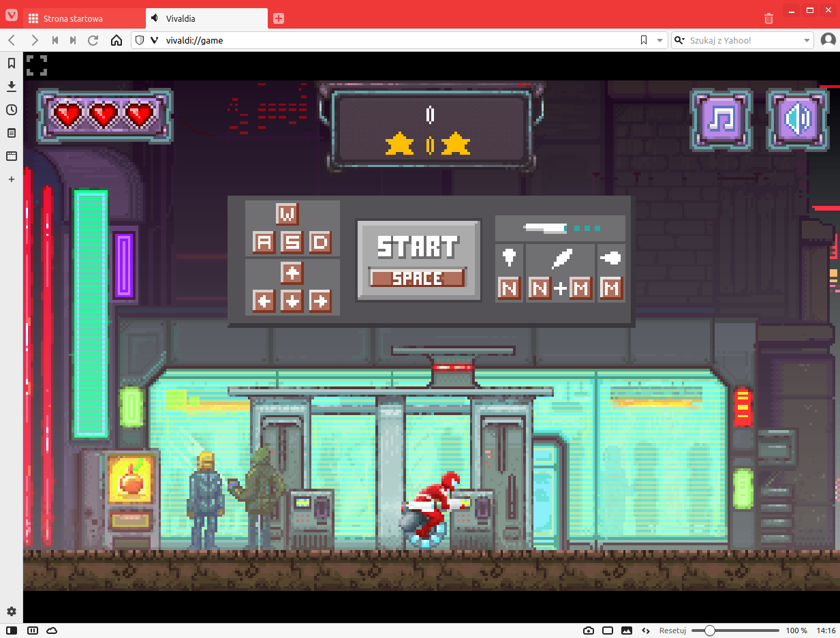This screenshot has width=840, height=638.
Task: Toggle the game music on or off
Action: pyautogui.click(x=721, y=119)
